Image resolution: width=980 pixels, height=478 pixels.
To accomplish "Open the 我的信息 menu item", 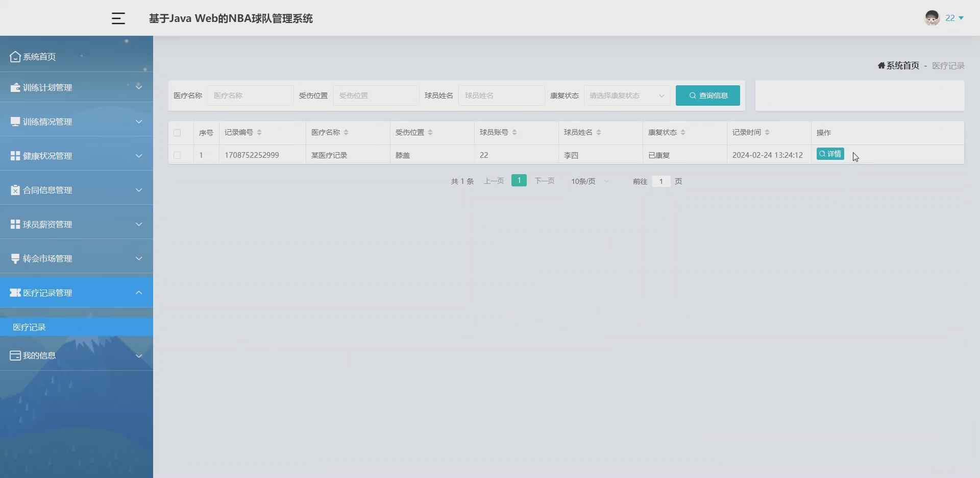I will (x=38, y=355).
